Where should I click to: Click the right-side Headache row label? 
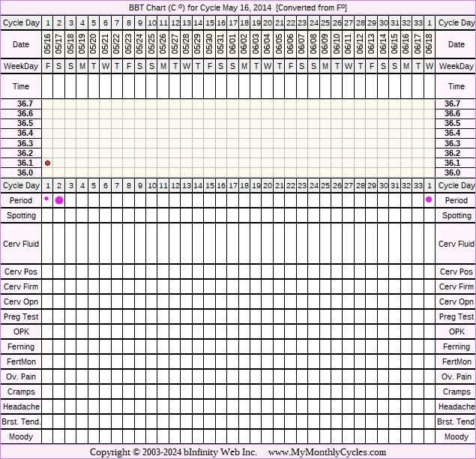point(457,406)
